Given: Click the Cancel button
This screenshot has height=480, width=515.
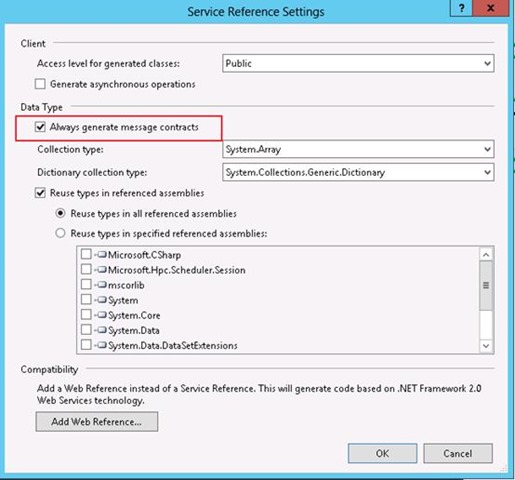Looking at the screenshot, I should click(x=458, y=453).
